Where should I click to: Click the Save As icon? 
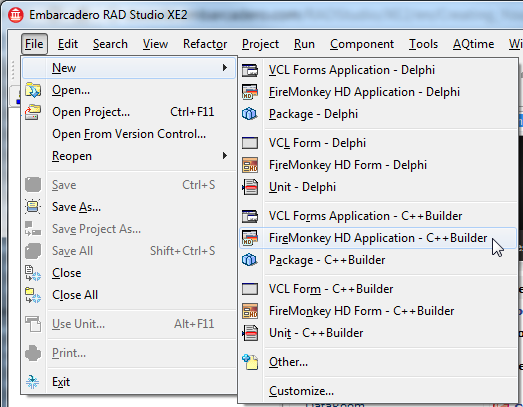(x=33, y=207)
